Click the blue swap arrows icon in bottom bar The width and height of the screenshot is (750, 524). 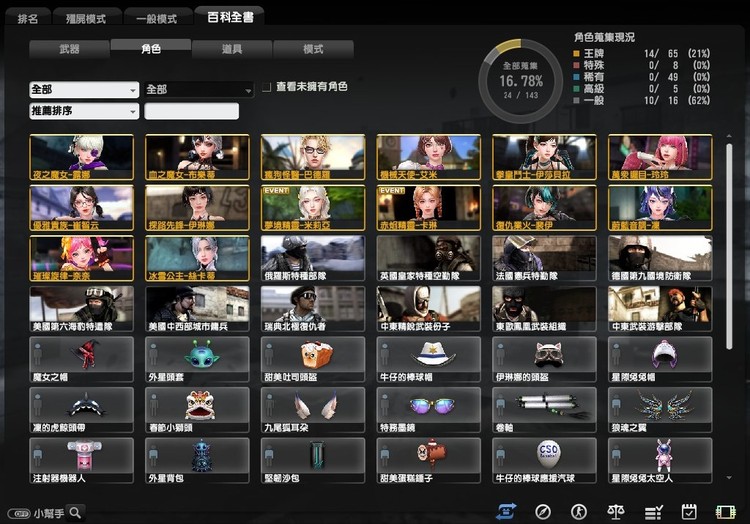tap(507, 511)
